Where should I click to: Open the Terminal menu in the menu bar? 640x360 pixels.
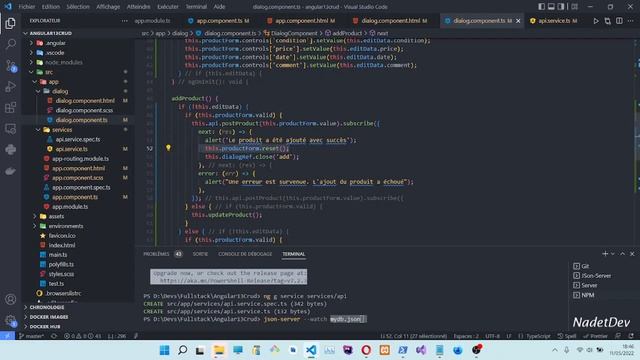click(x=196, y=7)
